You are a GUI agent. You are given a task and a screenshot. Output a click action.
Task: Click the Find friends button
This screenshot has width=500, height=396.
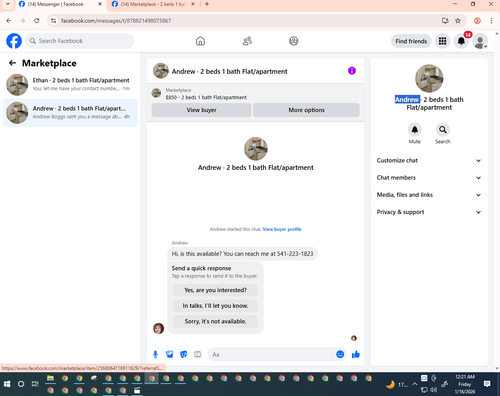411,41
